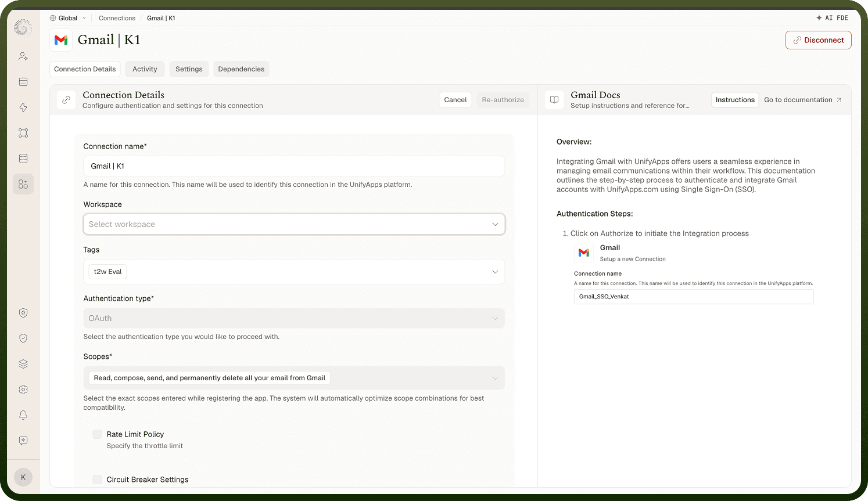
Task: Open the stacked layers icon in the sidebar
Action: (x=23, y=364)
